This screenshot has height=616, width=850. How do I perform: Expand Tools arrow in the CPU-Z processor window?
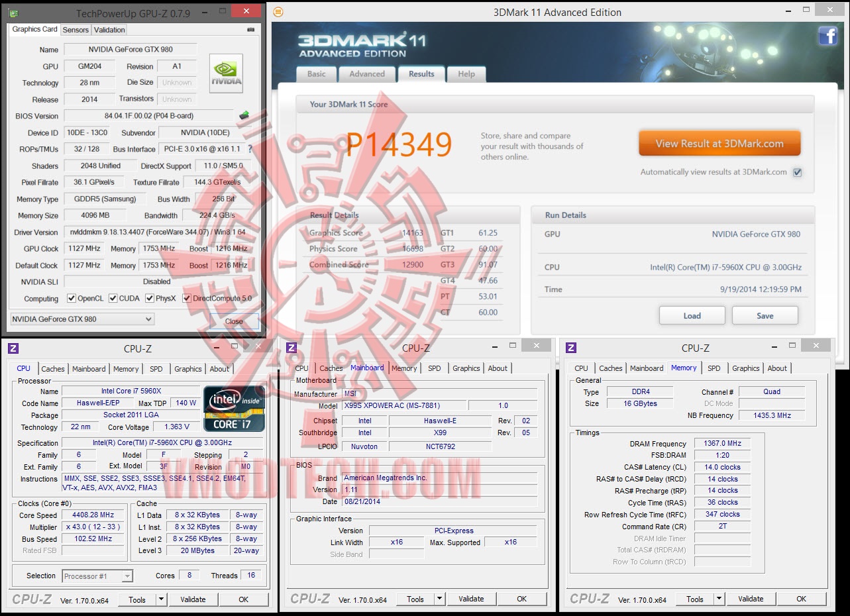coord(161,599)
